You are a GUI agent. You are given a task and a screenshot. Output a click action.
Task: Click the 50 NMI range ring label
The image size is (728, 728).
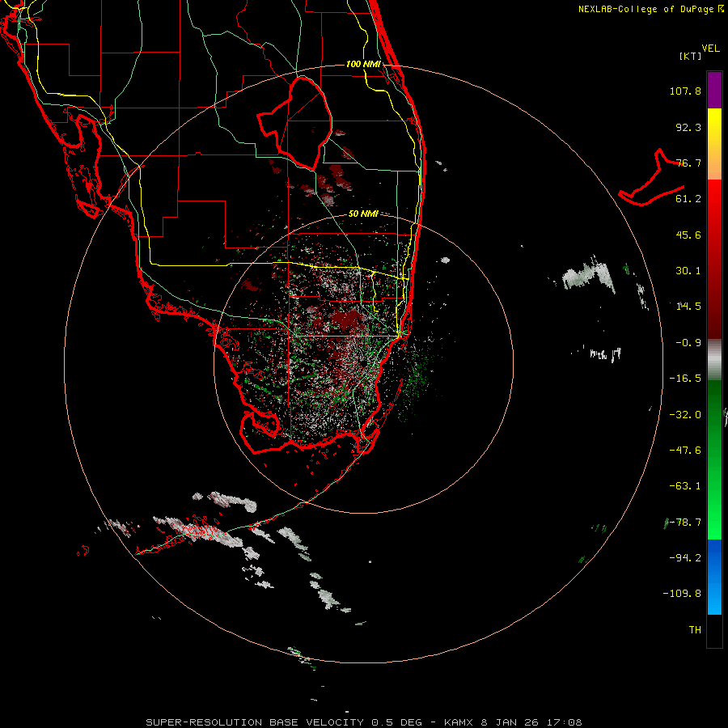pyautogui.click(x=363, y=214)
